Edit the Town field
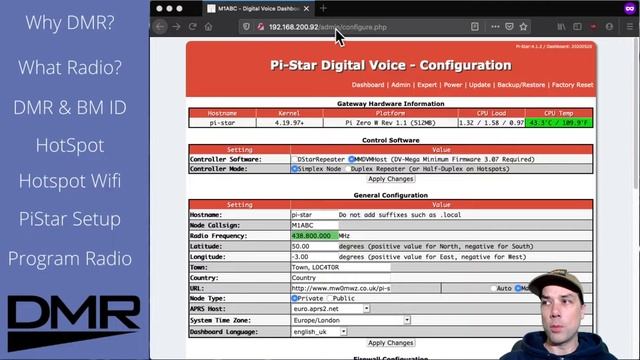This screenshot has height=360, width=640. [340, 267]
